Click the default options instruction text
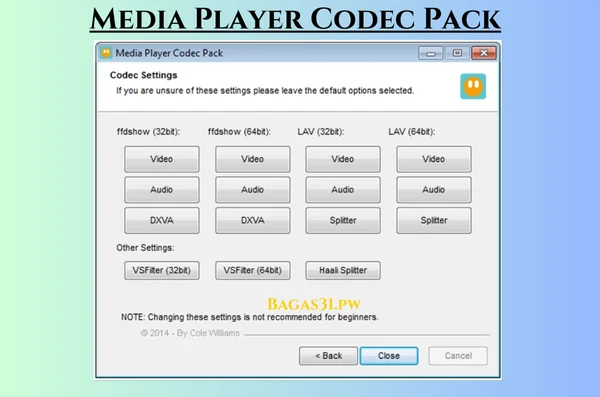Image resolution: width=600 pixels, height=397 pixels. tap(265, 91)
